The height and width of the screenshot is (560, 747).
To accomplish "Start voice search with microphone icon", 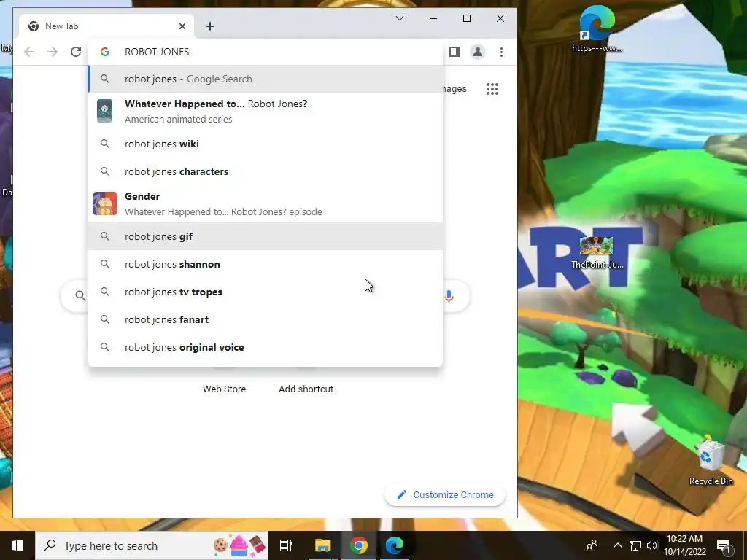I will coord(449,296).
